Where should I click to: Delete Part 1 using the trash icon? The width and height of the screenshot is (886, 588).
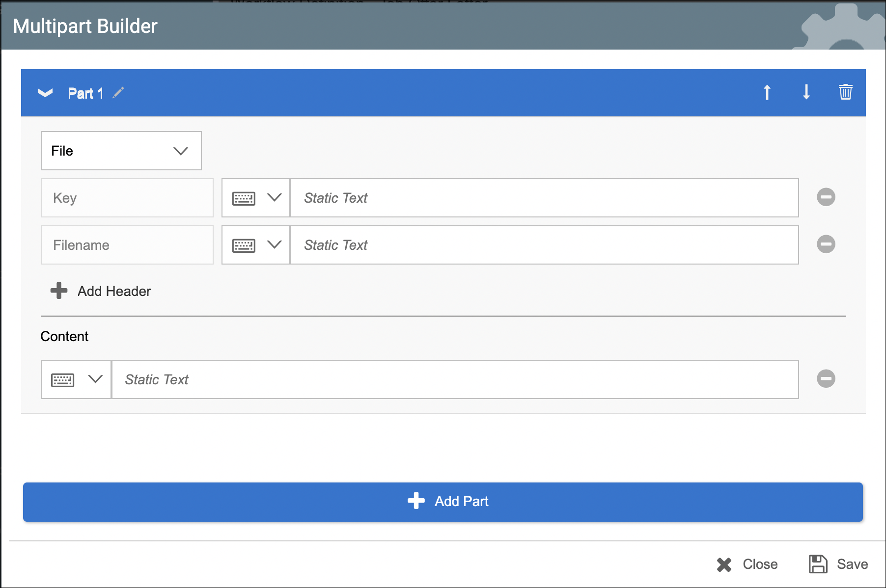coord(845,92)
